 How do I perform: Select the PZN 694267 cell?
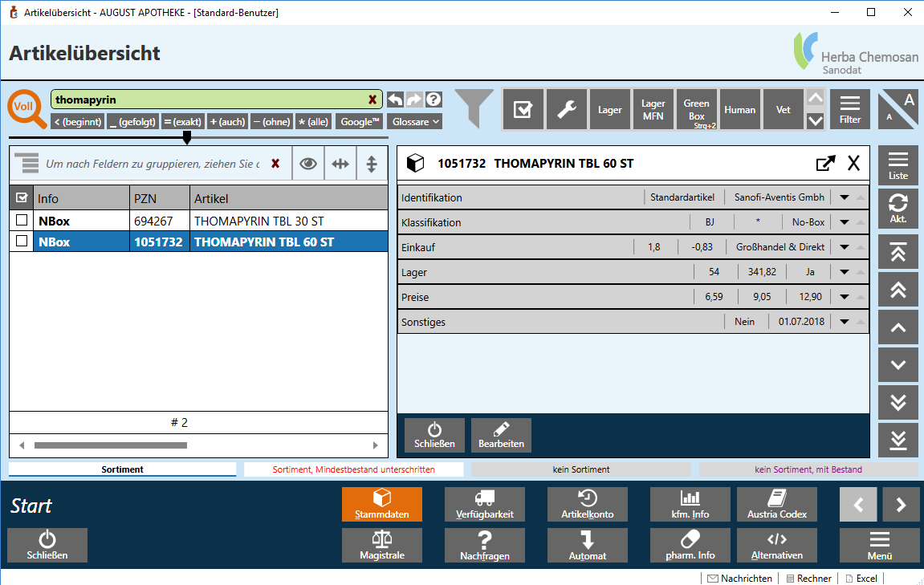pos(160,221)
